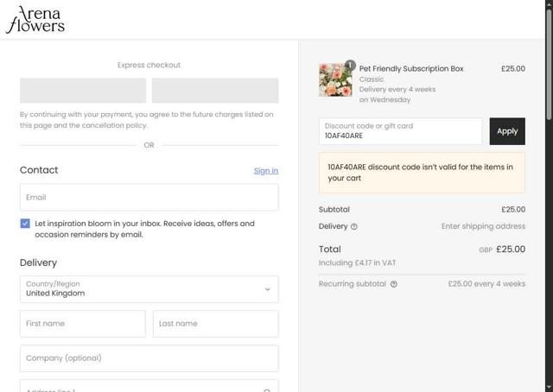Click the newsletter opt-in label text
The image size is (553, 392).
tap(144, 229)
